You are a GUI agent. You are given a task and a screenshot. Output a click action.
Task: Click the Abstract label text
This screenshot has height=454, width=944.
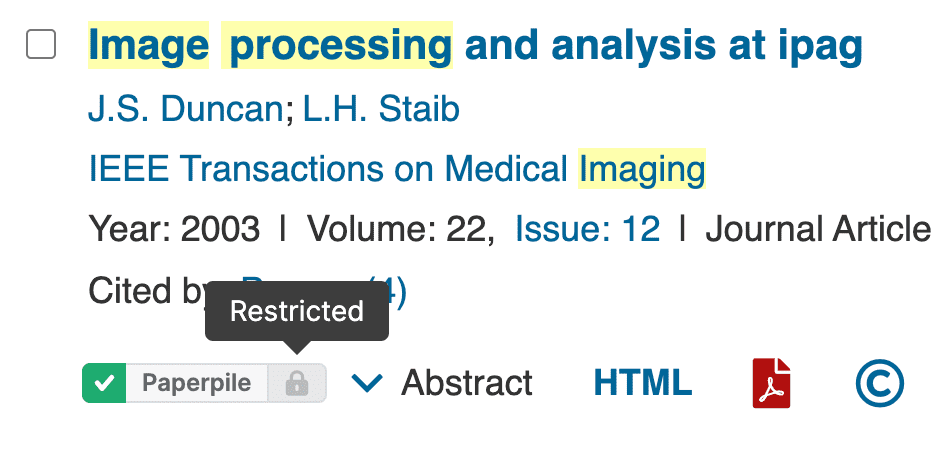point(467,383)
